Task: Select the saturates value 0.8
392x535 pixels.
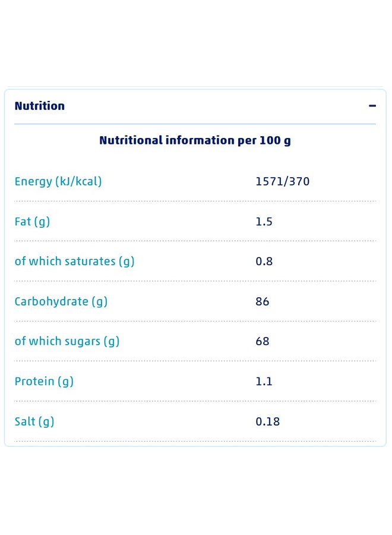Action: point(264,262)
